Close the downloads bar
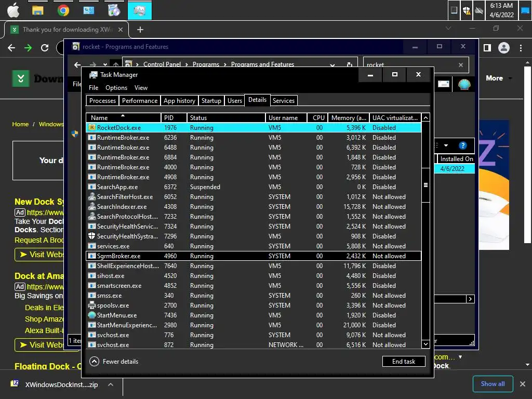Viewport: 532px width, 399px height. coord(523,384)
